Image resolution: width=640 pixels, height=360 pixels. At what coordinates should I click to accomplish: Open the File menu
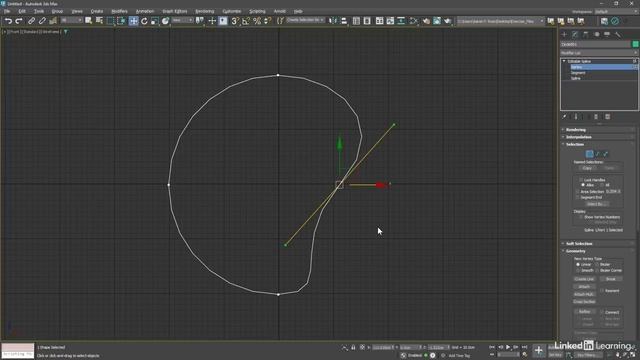pyautogui.click(x=7, y=11)
